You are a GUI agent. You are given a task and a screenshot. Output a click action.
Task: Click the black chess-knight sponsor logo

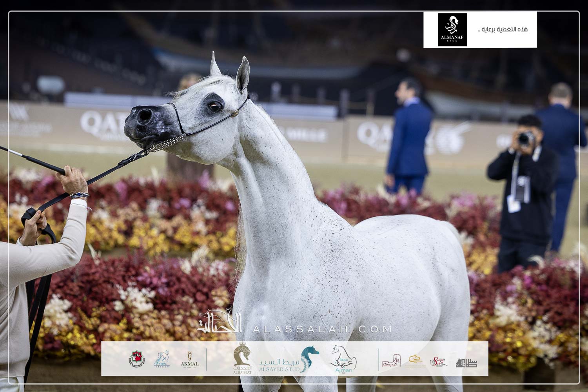tap(466, 362)
